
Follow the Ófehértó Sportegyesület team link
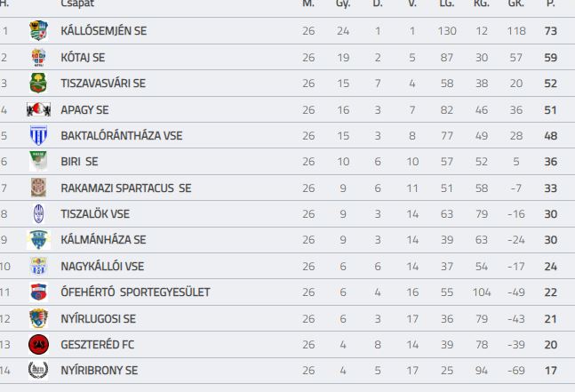pyautogui.click(x=135, y=292)
